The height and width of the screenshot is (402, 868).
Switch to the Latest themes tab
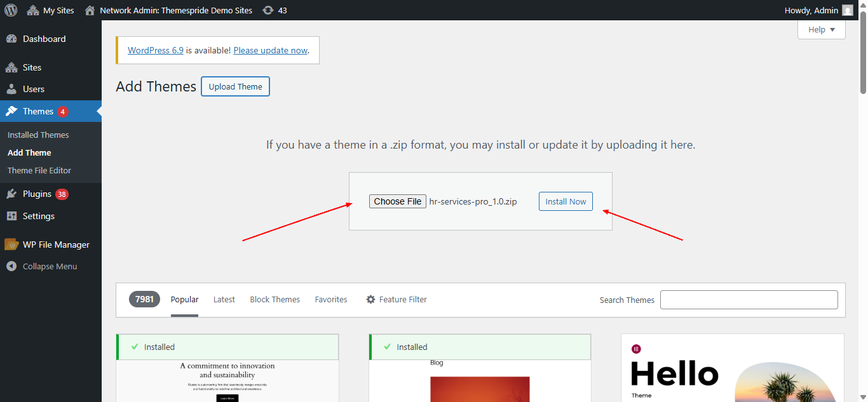pyautogui.click(x=224, y=299)
